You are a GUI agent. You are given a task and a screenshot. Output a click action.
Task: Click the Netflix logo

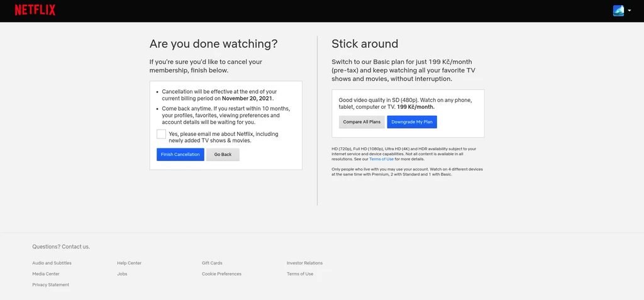pyautogui.click(x=35, y=10)
